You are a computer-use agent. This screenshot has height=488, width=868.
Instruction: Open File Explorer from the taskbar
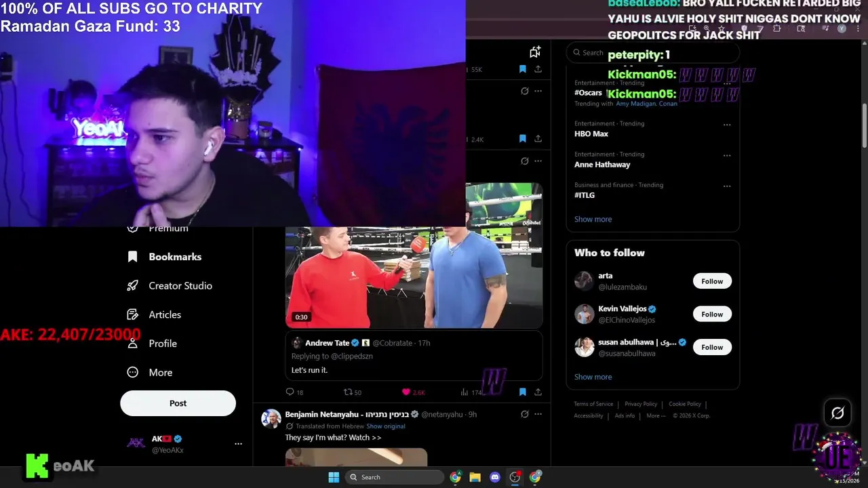tap(475, 477)
